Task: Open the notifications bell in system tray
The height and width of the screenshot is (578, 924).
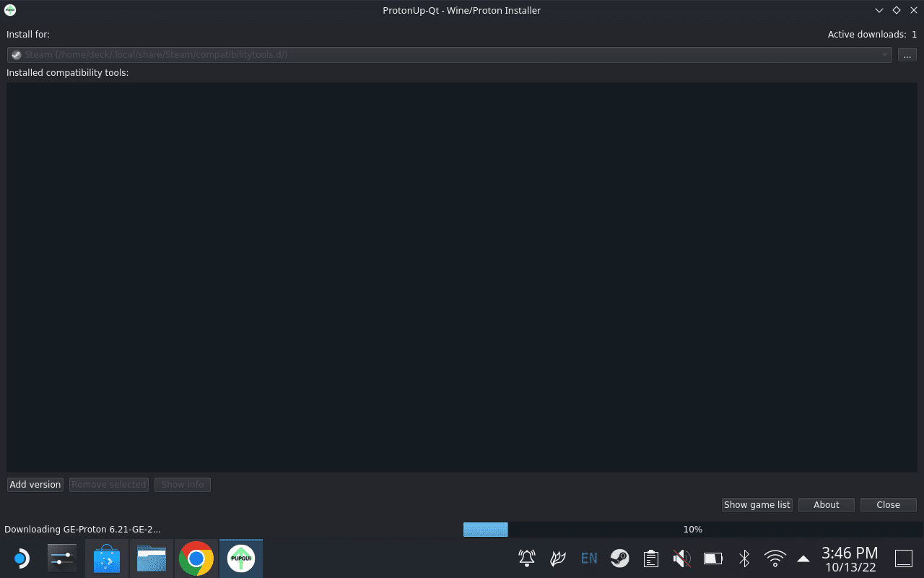Action: 527,558
